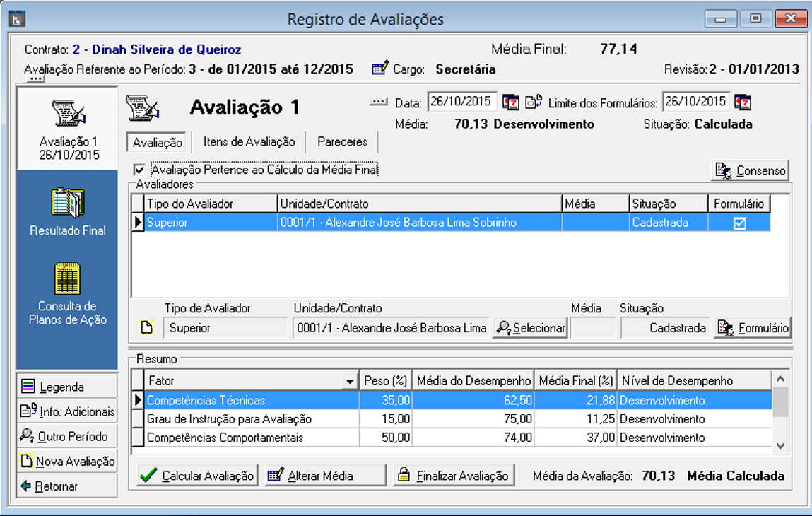Viewport: 812px width, 516px height.
Task: Click Finalizar Avaliação button
Action: pos(454,476)
